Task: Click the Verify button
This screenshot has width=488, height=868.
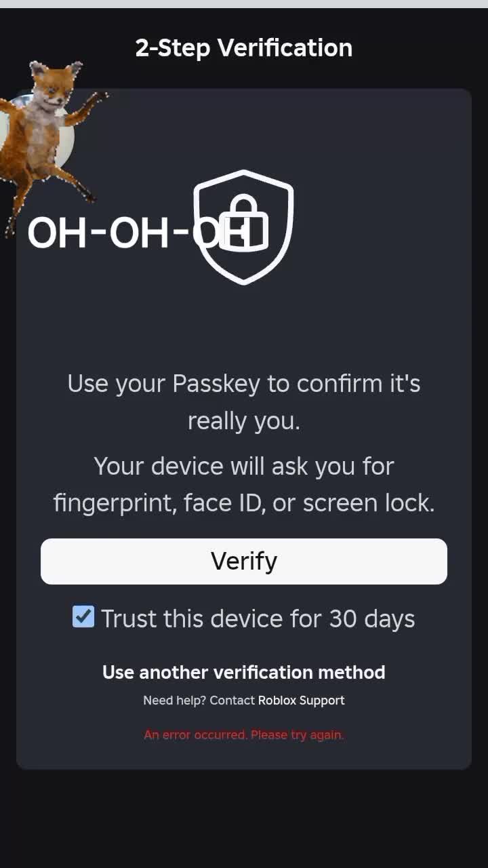Action: pyautogui.click(x=244, y=561)
